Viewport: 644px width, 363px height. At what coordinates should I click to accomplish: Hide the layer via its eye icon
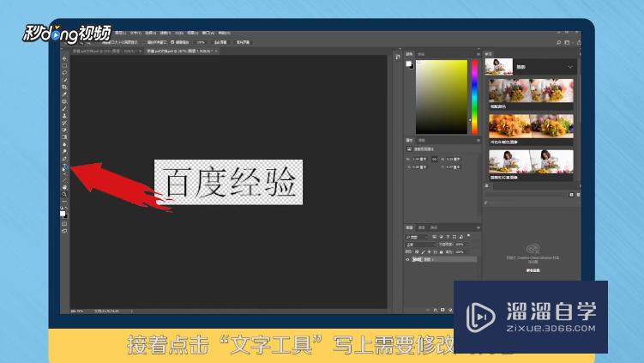408,259
